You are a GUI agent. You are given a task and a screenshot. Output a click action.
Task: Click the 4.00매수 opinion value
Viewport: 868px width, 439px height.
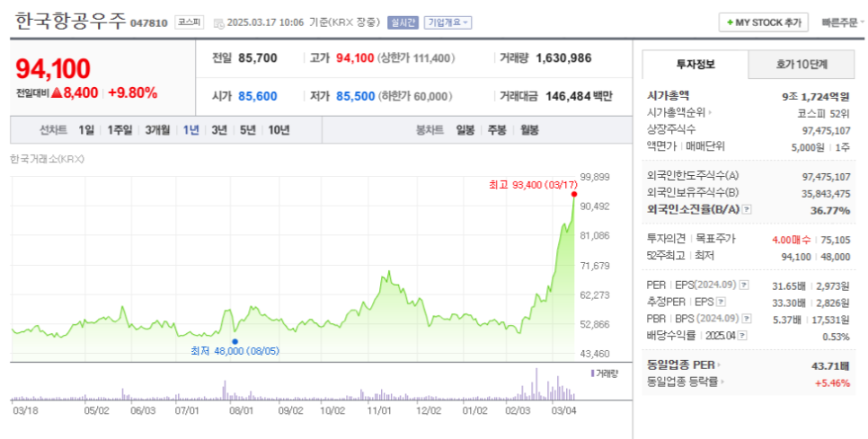pos(791,240)
